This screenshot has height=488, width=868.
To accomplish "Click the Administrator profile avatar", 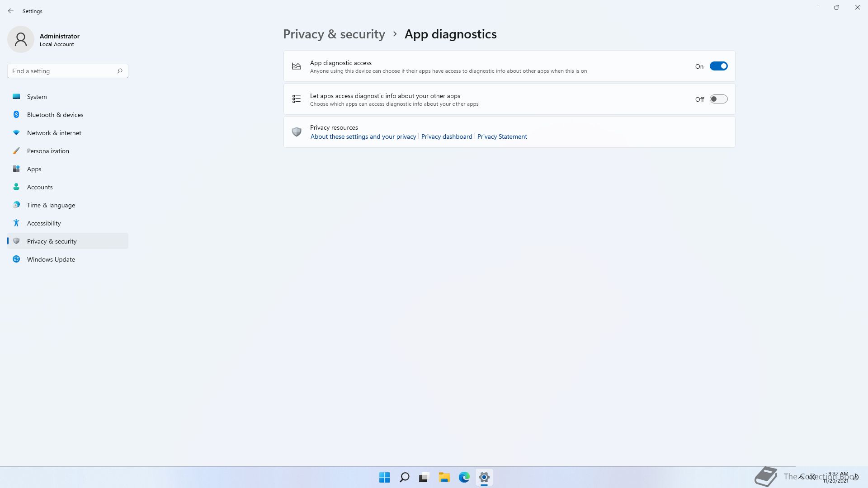I will 21,39.
